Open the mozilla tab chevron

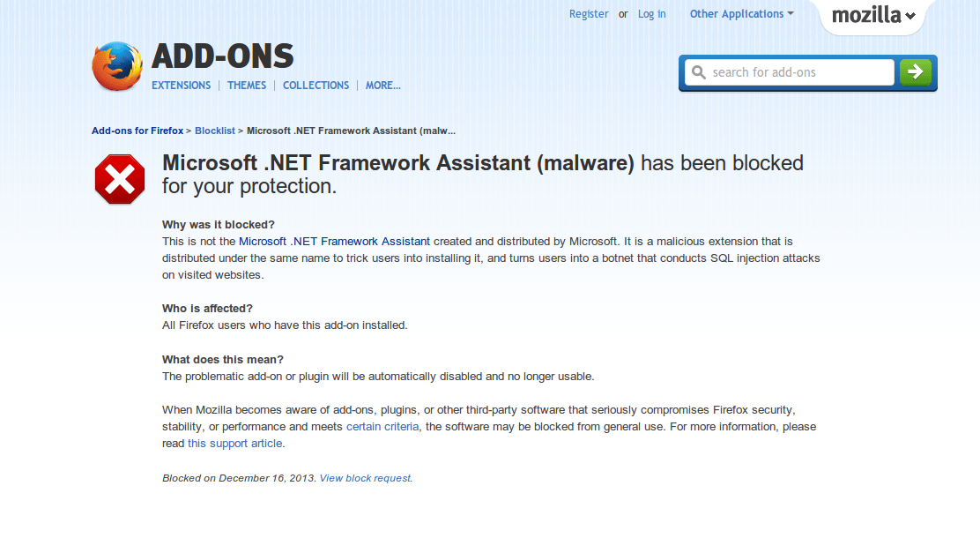910,16
